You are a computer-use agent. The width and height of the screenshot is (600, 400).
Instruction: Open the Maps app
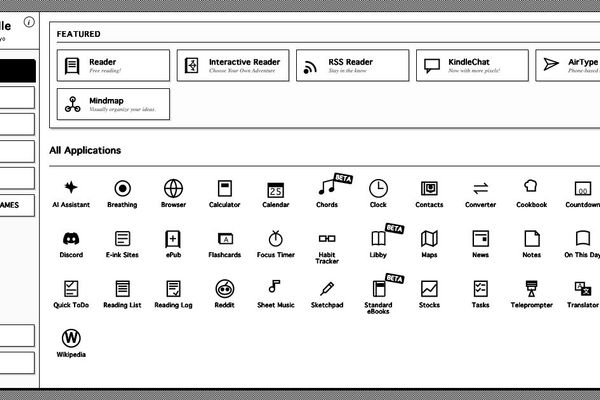(429, 244)
